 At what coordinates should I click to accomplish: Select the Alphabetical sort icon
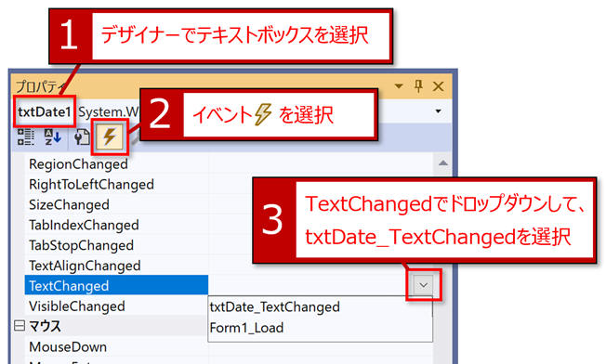tap(52, 137)
